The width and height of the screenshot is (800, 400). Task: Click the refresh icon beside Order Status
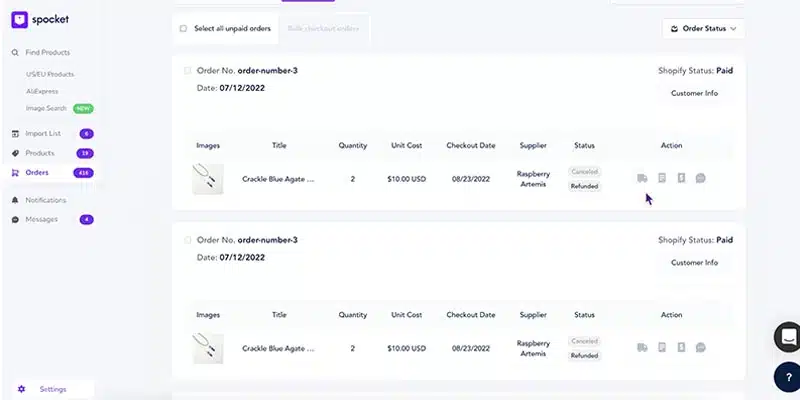[674, 29]
